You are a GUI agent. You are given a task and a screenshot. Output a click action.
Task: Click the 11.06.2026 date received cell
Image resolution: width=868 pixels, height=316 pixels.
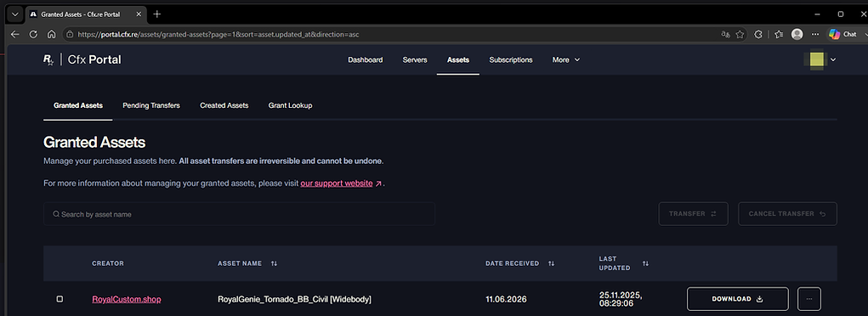506,299
